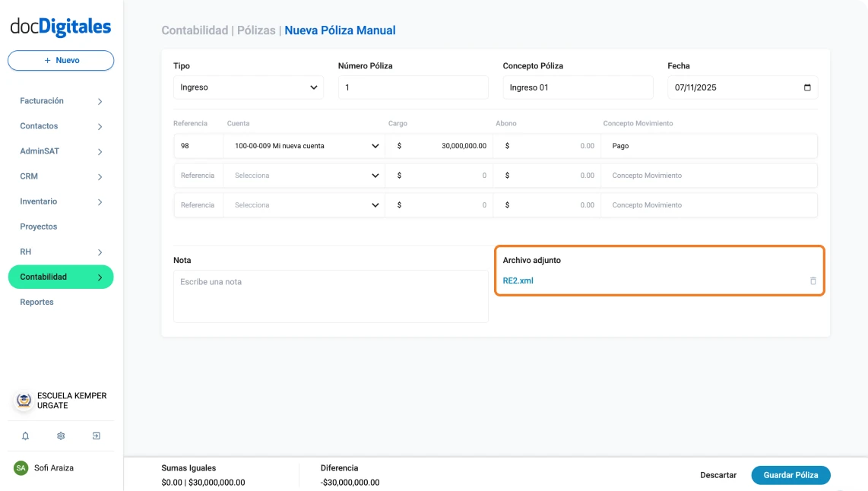Open the RE2.xml attachment link
The height and width of the screenshot is (491, 868).
click(518, 280)
